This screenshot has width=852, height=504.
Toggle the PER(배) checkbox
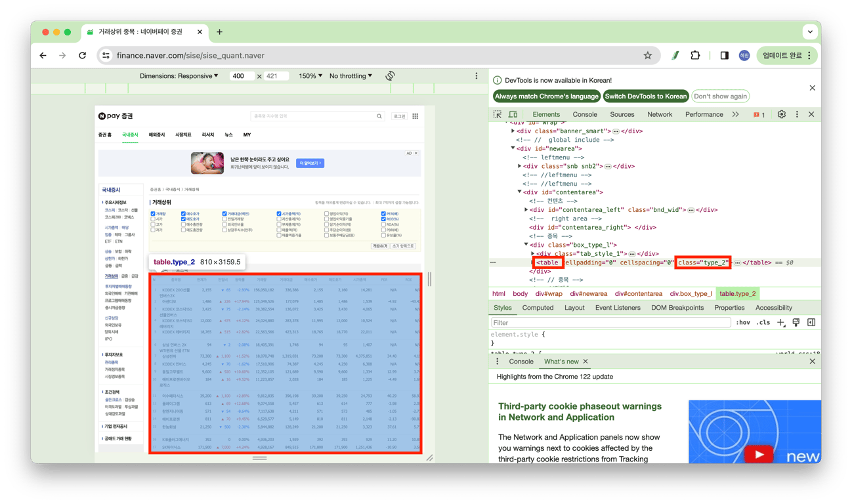click(x=383, y=214)
